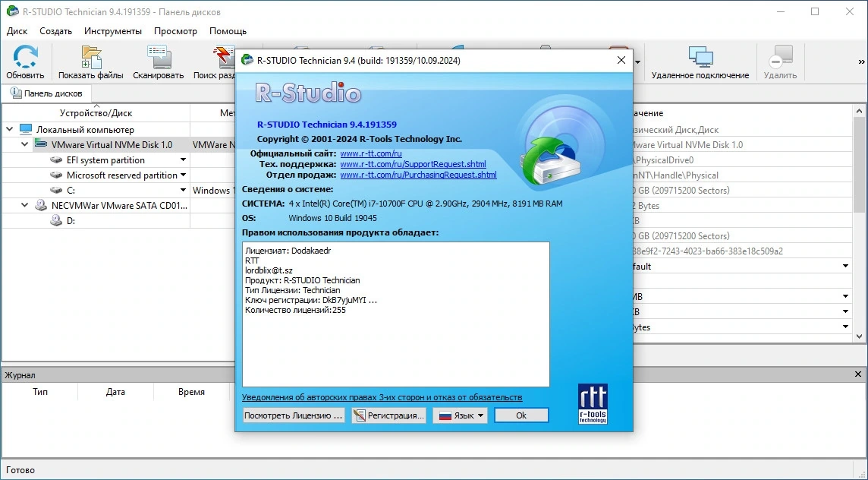Expand toolbar overflow chevron at right
The width and height of the screenshot is (868, 480).
pyautogui.click(x=861, y=62)
